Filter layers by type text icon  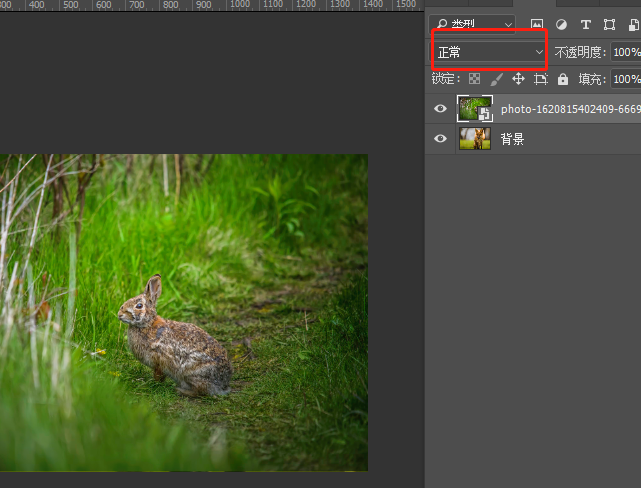[x=585, y=25]
